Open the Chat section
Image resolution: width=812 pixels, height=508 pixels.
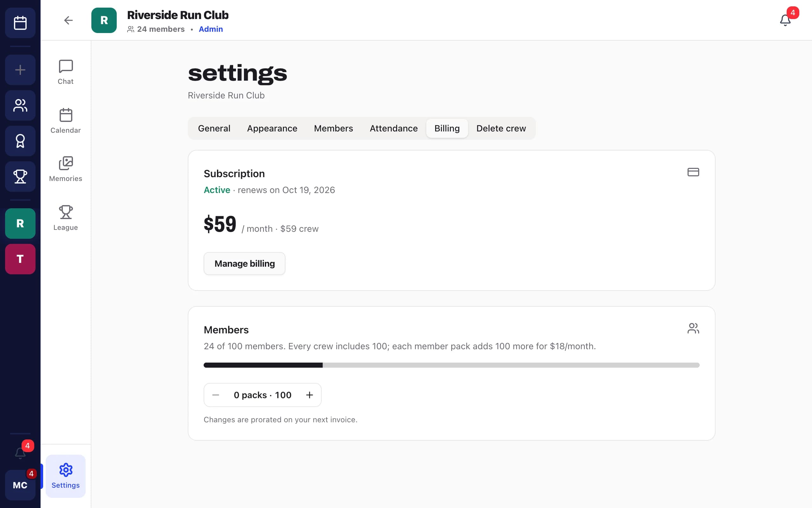coord(65,72)
